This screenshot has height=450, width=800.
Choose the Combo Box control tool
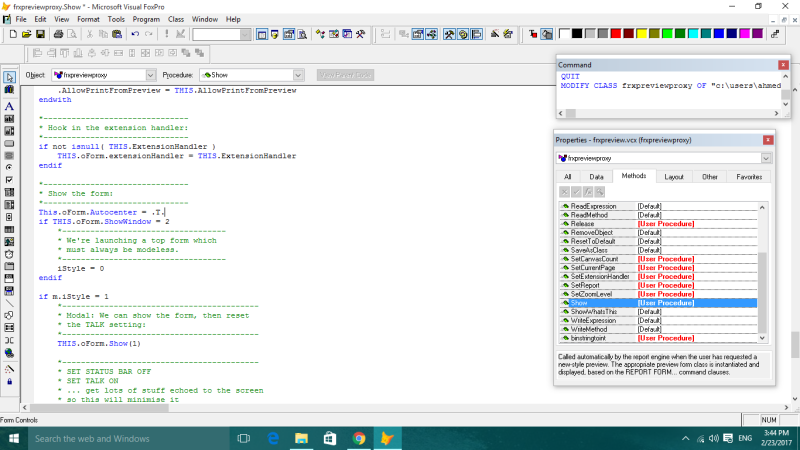click(x=9, y=192)
